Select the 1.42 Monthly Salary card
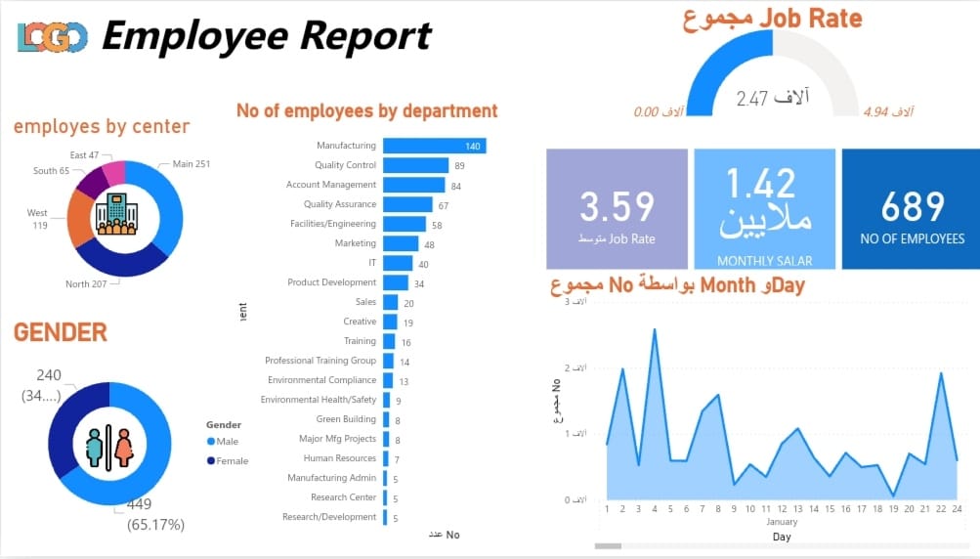Image resolution: width=980 pixels, height=559 pixels. point(764,208)
